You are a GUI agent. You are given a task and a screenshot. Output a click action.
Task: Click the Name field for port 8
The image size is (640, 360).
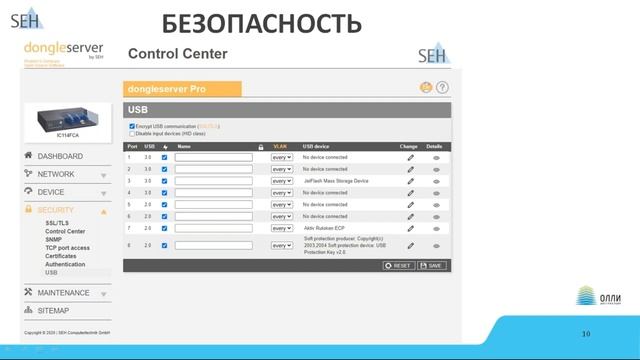pos(213,246)
